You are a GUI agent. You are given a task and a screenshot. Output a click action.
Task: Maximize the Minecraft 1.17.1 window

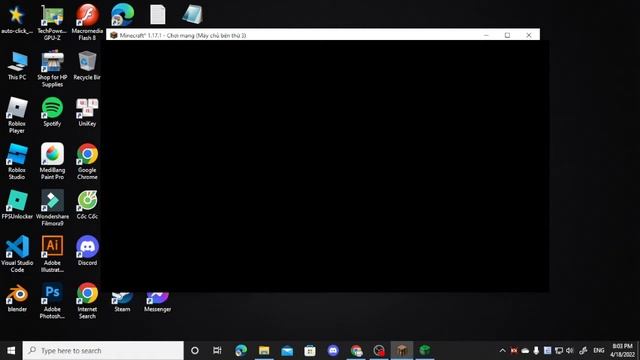(507, 35)
